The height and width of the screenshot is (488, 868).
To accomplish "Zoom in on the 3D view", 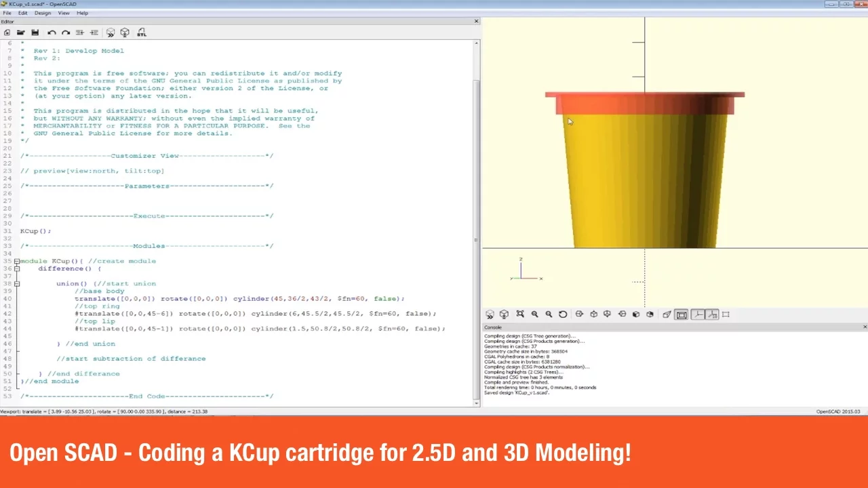I will (534, 314).
